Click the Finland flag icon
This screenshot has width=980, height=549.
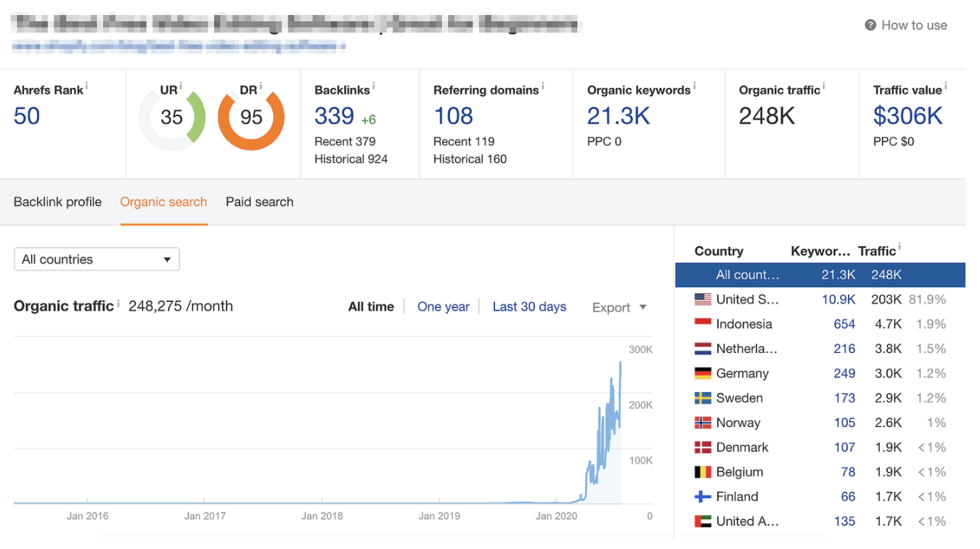[703, 497]
